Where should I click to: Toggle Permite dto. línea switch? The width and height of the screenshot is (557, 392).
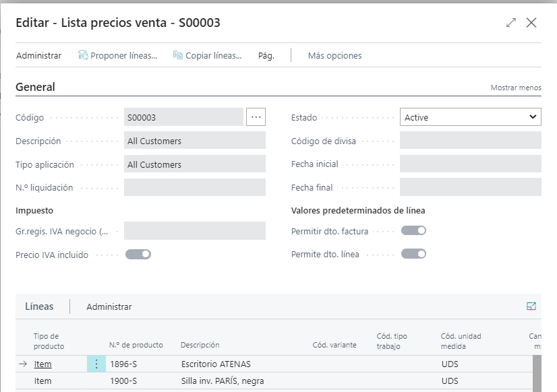[x=413, y=255]
